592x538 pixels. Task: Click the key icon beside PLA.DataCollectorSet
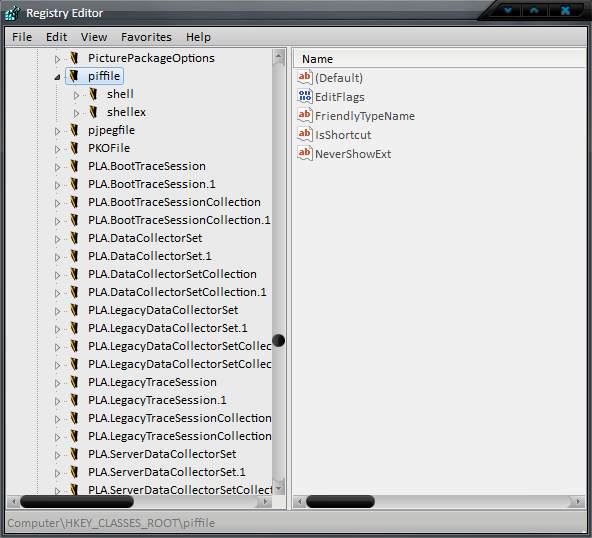point(74,238)
